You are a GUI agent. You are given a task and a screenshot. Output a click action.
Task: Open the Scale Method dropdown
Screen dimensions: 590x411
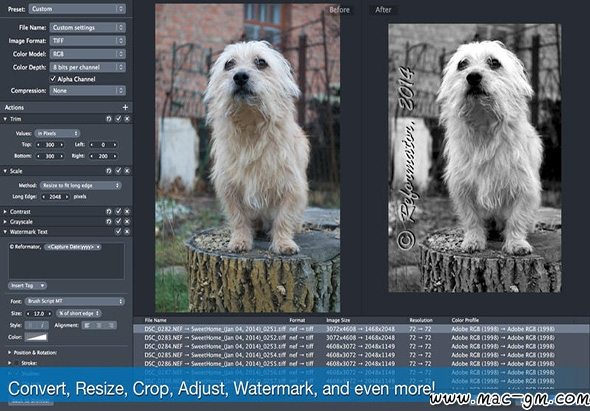point(81,185)
